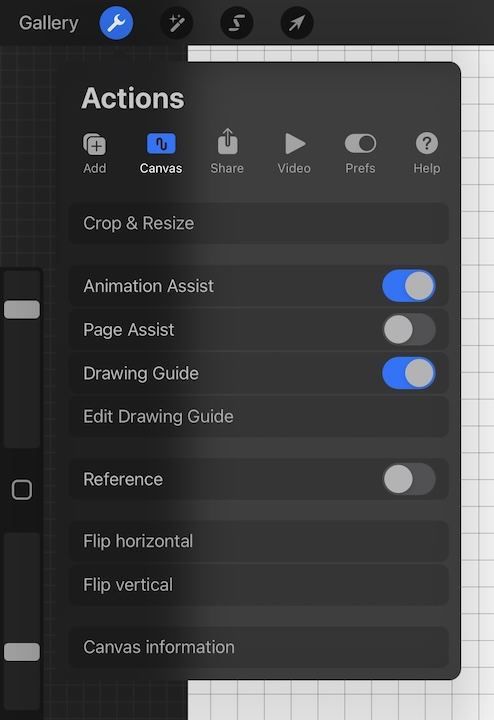
Task: Turn off the Drawing Guide switch
Action: (409, 373)
